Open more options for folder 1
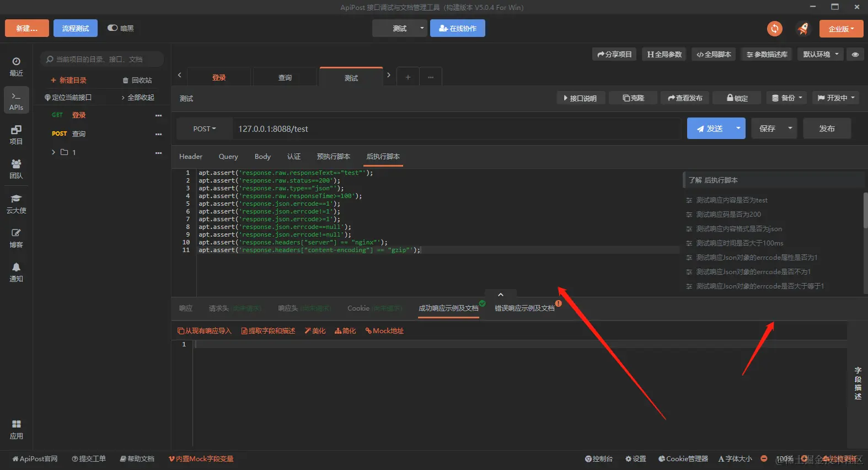 click(x=159, y=153)
